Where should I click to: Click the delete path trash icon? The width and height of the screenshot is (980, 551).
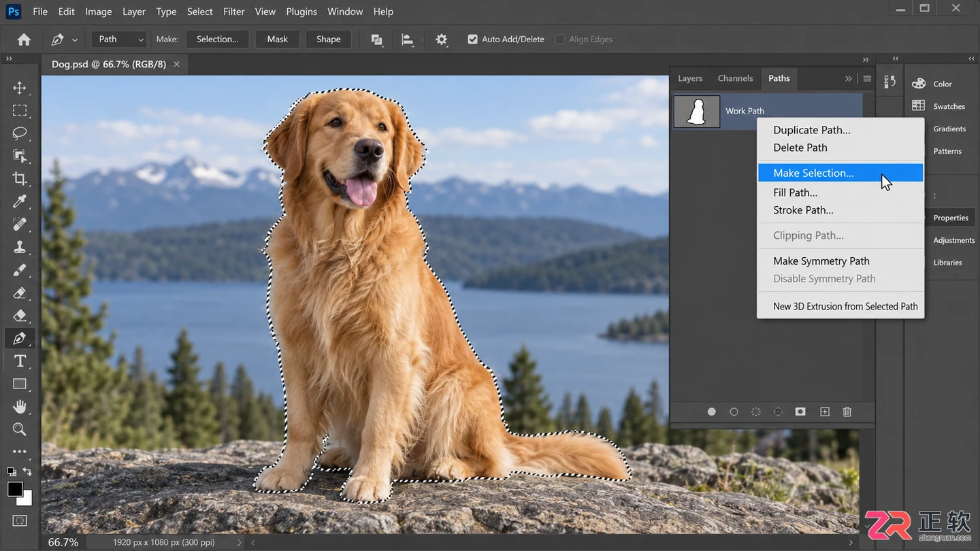click(x=847, y=412)
